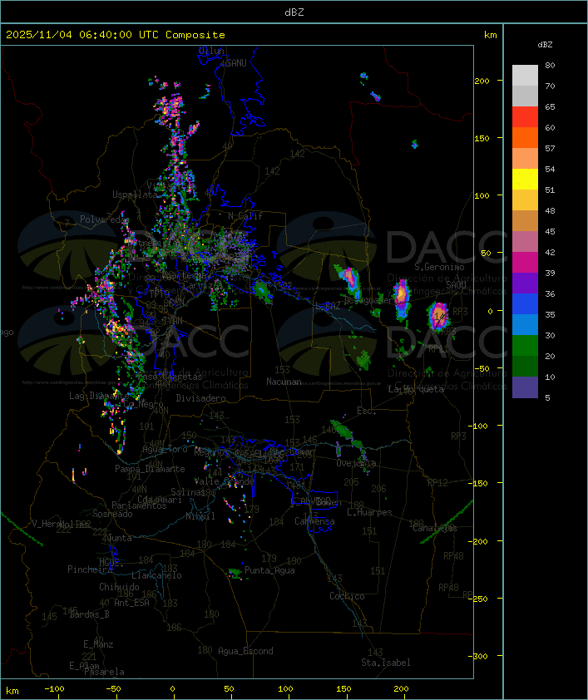Click the dBZ title in the top bar
Viewport: 588px width, 700px height.
click(294, 12)
